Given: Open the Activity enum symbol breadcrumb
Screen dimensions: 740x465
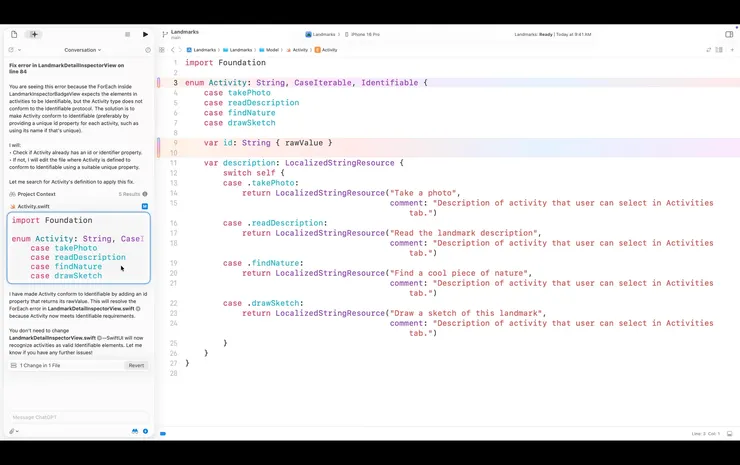Looking at the screenshot, I should 326,50.
